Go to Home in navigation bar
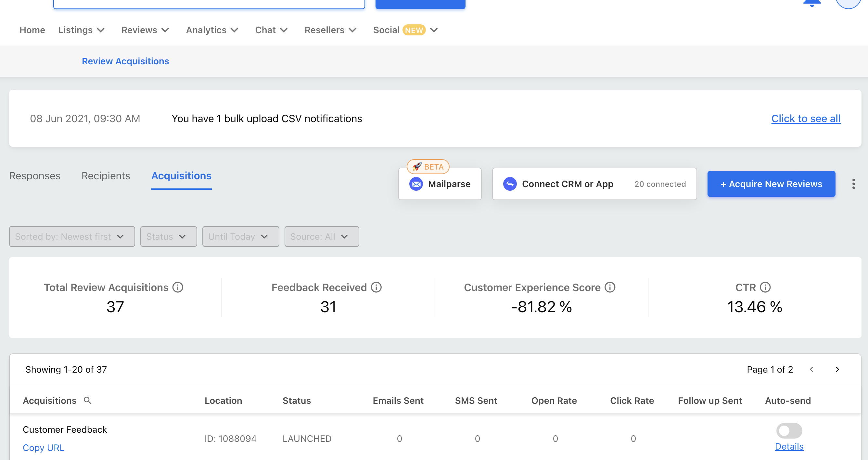 point(32,30)
